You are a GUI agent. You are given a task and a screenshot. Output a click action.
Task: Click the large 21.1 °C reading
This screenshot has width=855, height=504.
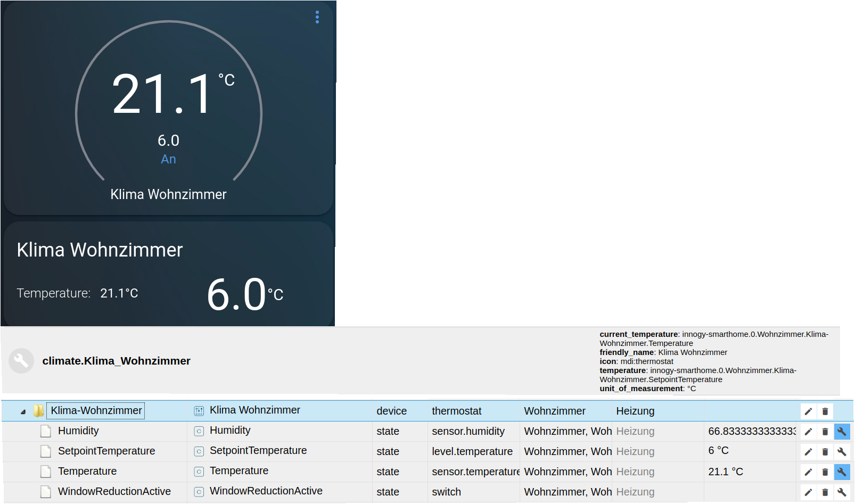click(x=173, y=94)
